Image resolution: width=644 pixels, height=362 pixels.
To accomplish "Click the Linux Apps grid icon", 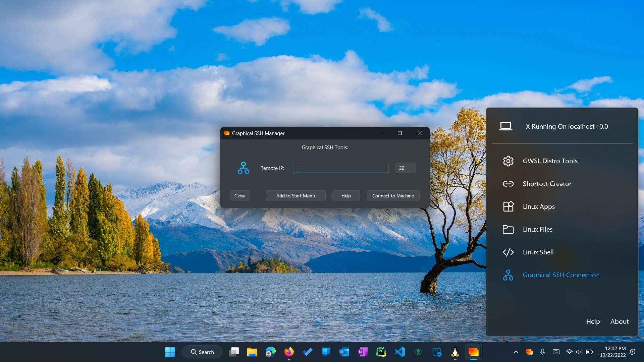I will click(508, 206).
